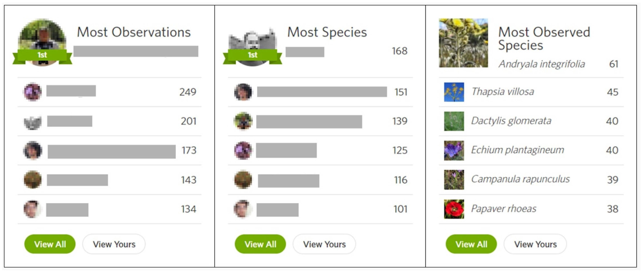
Task: Show your Most Observed Species
Action: [535, 244]
